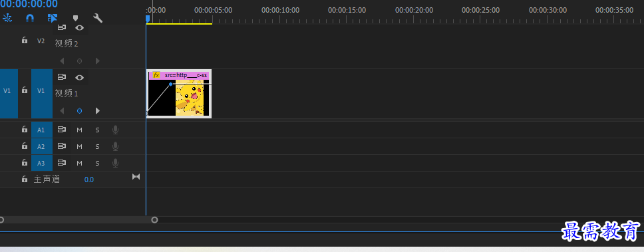
Task: Go to next keyframe on V2
Action: tap(97, 61)
